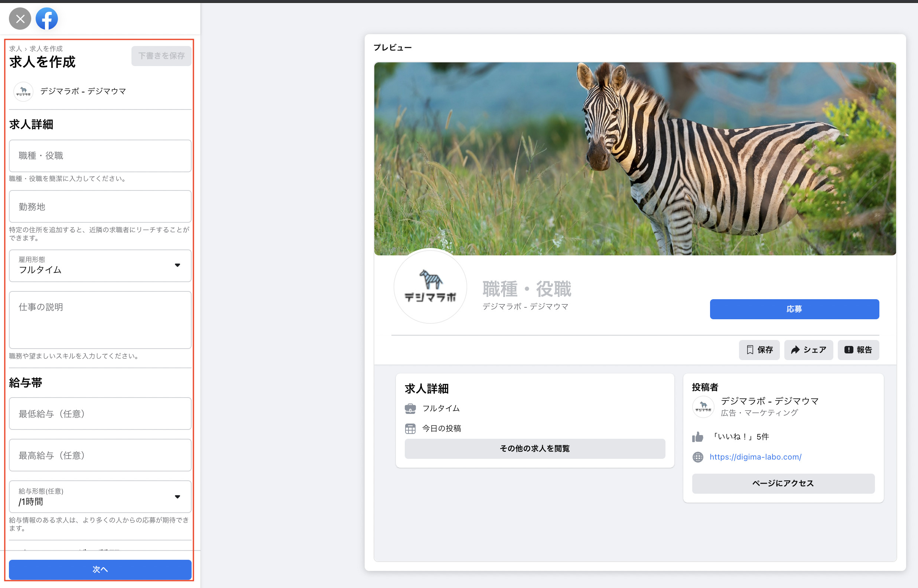The image size is (918, 588).
Task: Close the job creation screen with X
Action: click(x=20, y=18)
